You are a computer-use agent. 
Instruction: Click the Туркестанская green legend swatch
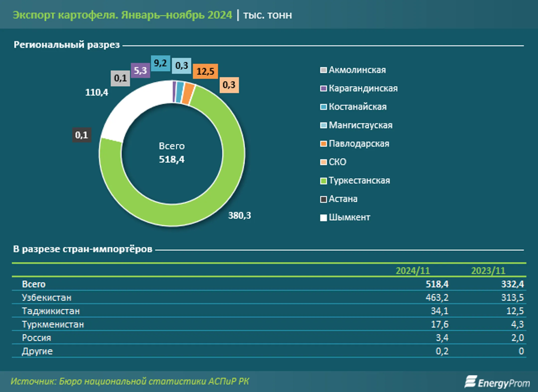[323, 181]
